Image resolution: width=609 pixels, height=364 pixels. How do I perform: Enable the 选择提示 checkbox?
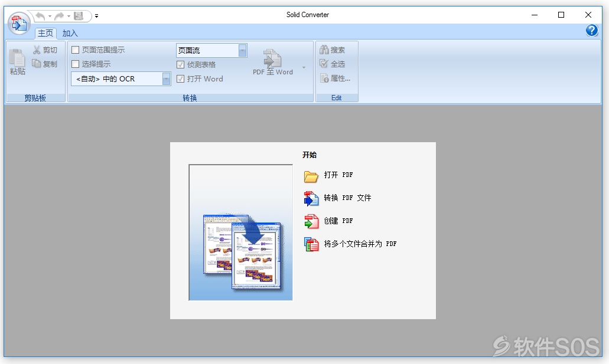point(76,64)
